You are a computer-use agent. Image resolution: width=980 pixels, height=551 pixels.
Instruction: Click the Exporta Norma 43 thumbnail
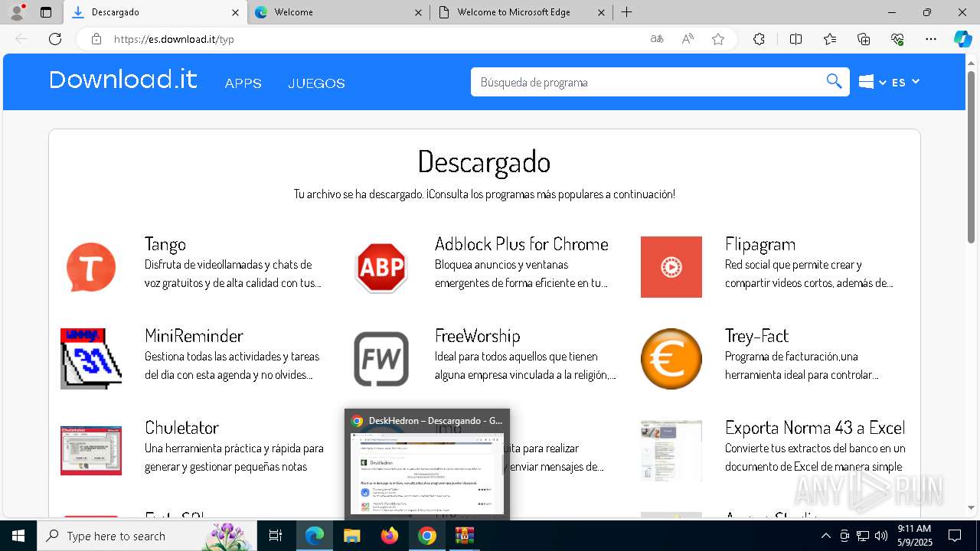pyautogui.click(x=671, y=451)
